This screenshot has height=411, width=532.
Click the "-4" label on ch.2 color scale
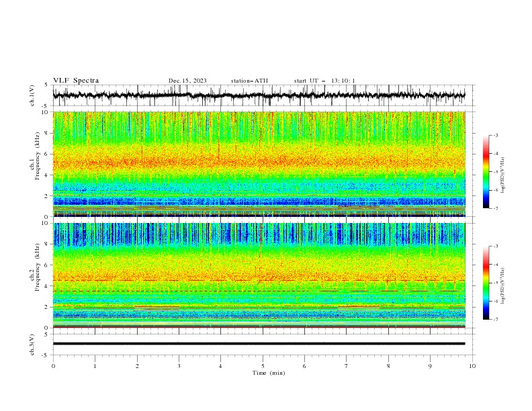[495, 265]
